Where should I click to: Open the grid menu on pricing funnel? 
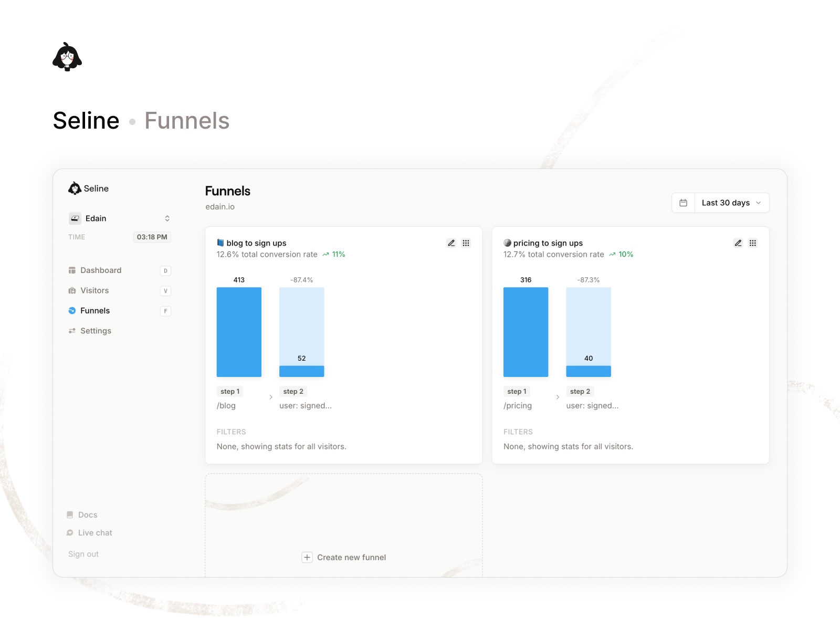[x=753, y=243]
